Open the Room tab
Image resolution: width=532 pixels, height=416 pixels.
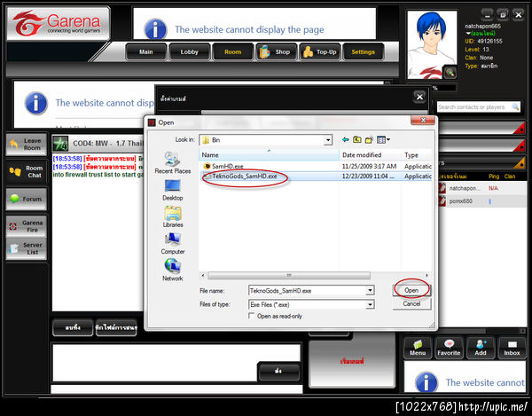coord(232,52)
